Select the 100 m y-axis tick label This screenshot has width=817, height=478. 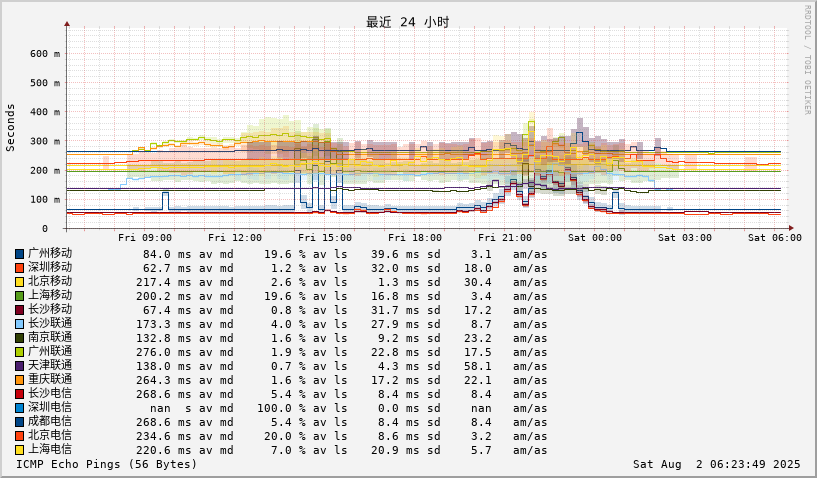coord(44,200)
